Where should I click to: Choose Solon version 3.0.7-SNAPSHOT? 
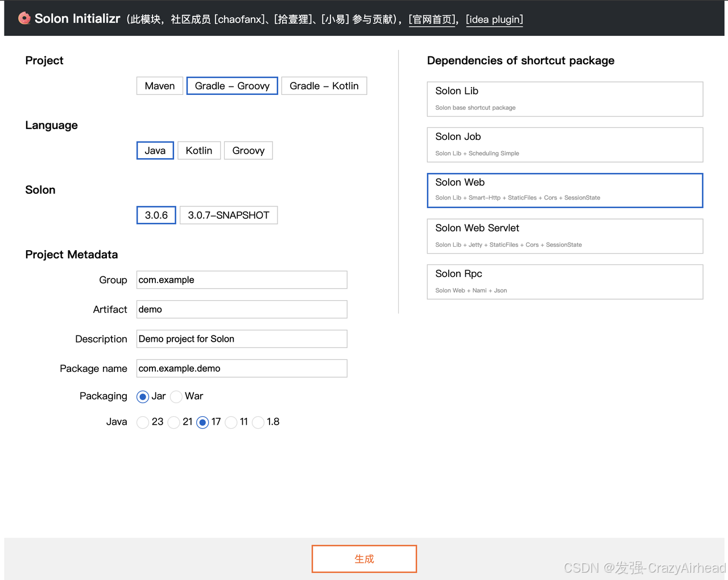pos(229,215)
